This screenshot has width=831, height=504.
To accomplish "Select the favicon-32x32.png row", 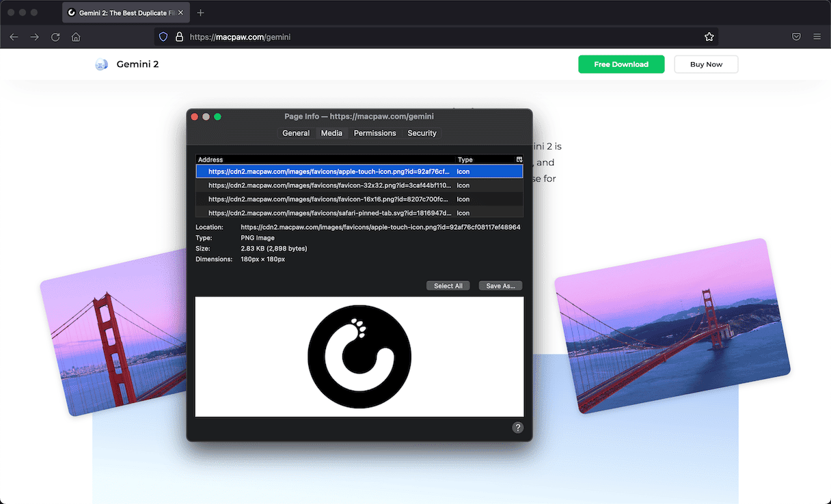I will (329, 185).
